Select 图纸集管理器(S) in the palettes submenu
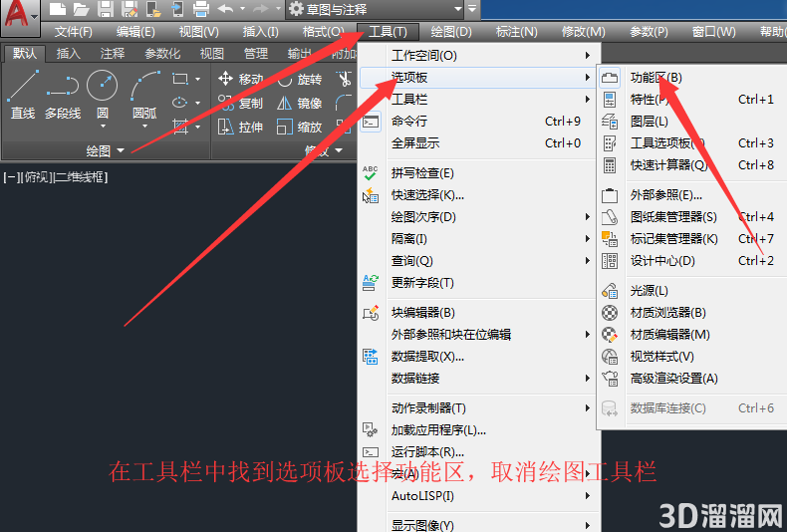This screenshot has height=532, width=787. point(692,217)
